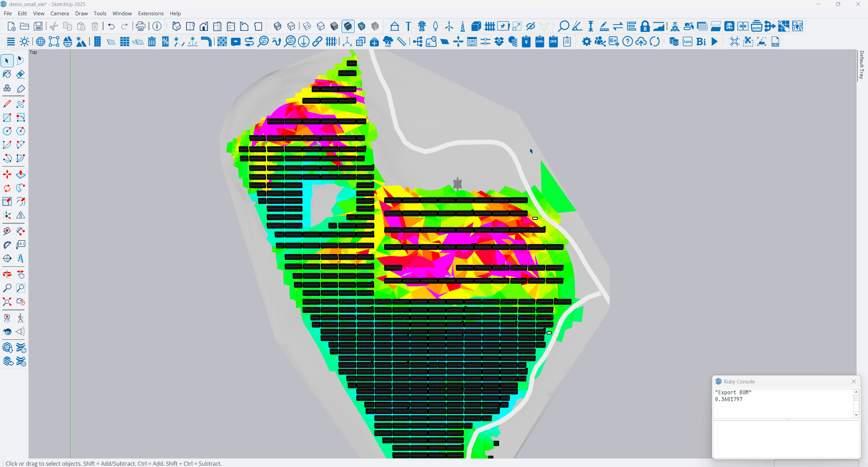
Task: Toggle the hide eye-slash icon
Action: click(530, 26)
